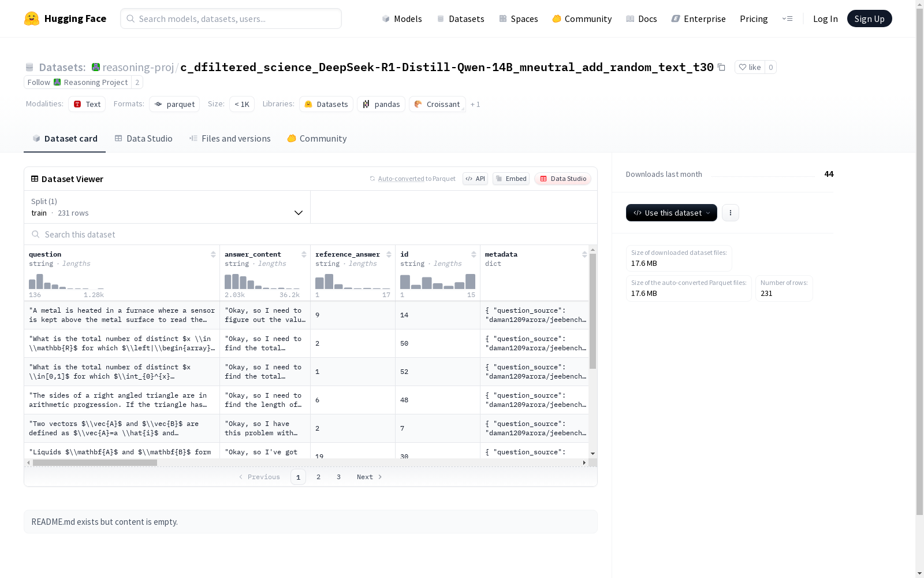Image resolution: width=924 pixels, height=578 pixels.
Task: Click the Search this dataset field
Action: point(311,234)
